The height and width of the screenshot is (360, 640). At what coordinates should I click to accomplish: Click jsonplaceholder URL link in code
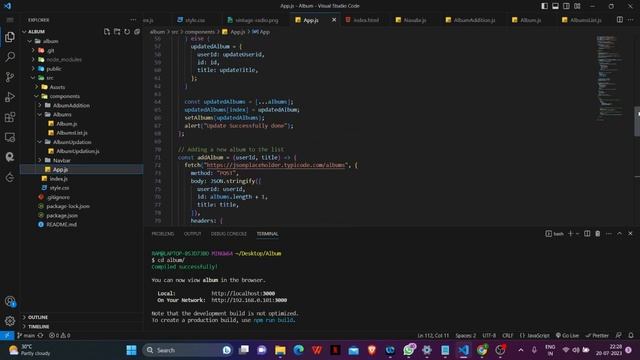pyautogui.click(x=275, y=165)
